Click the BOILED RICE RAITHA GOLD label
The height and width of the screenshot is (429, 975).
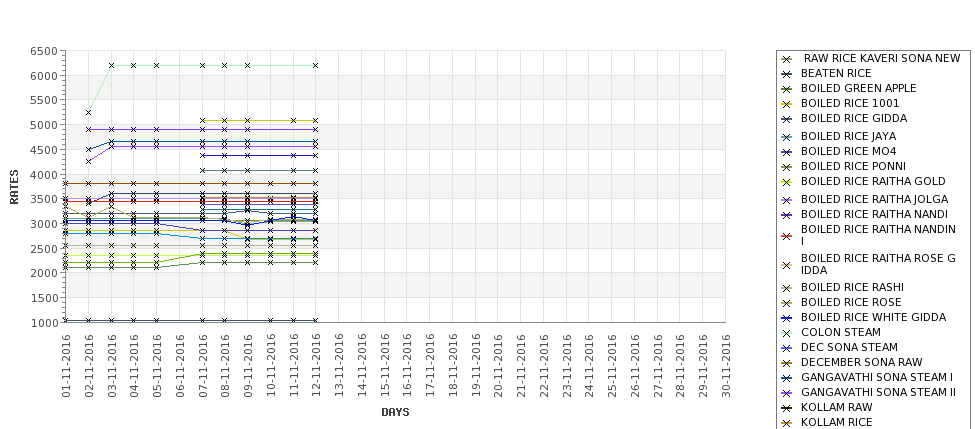click(x=873, y=181)
